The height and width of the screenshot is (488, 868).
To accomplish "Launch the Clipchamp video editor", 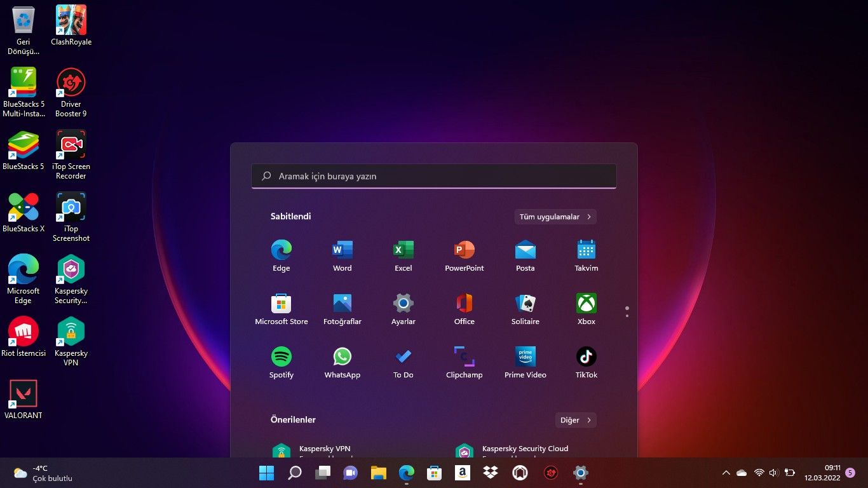I will (465, 362).
